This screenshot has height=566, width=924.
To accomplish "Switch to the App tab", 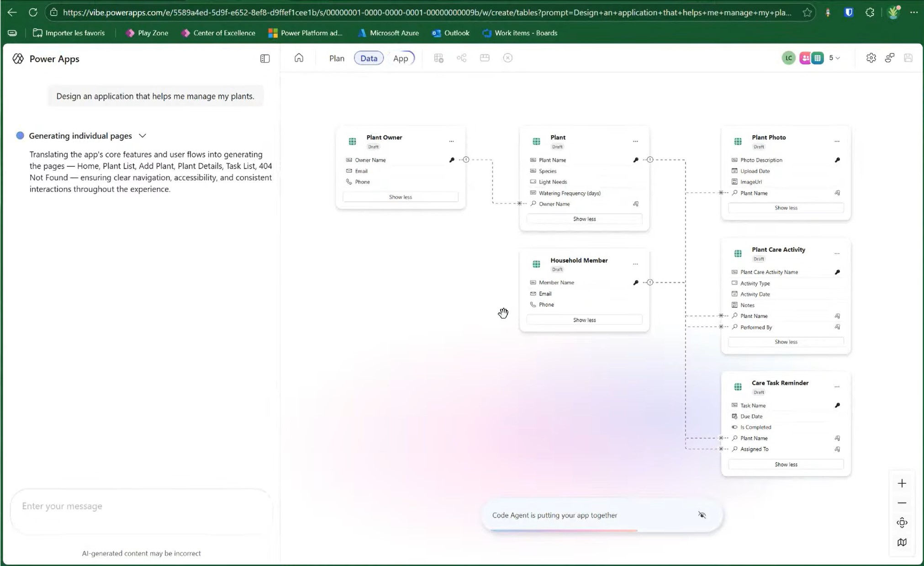I will tap(400, 58).
